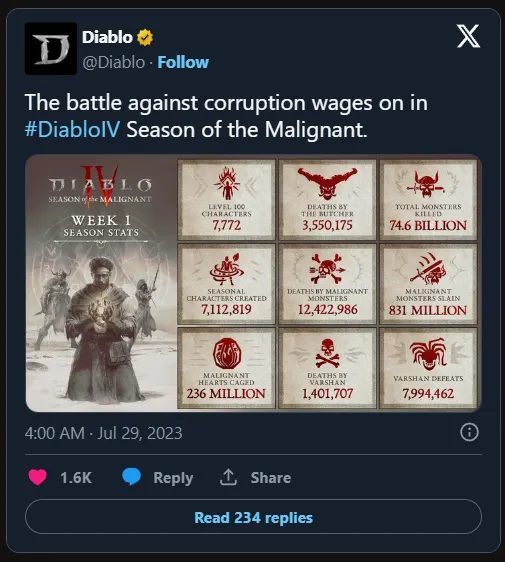The image size is (505, 562).
Task: Click the X logo icon
Action: coord(468,36)
